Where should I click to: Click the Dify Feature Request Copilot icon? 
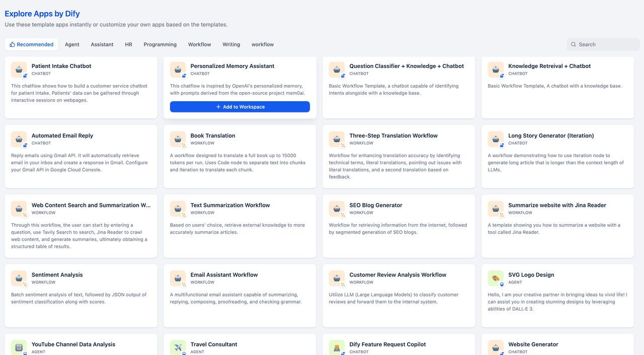point(337,347)
